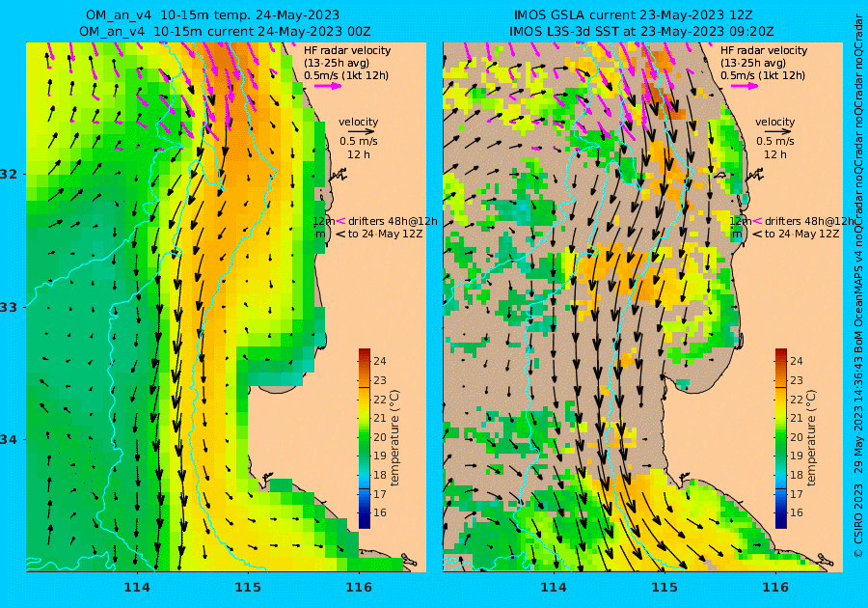The height and width of the screenshot is (608, 868).
Task: Click the magenta drifter marker in right panel legend
Action: [x=757, y=222]
